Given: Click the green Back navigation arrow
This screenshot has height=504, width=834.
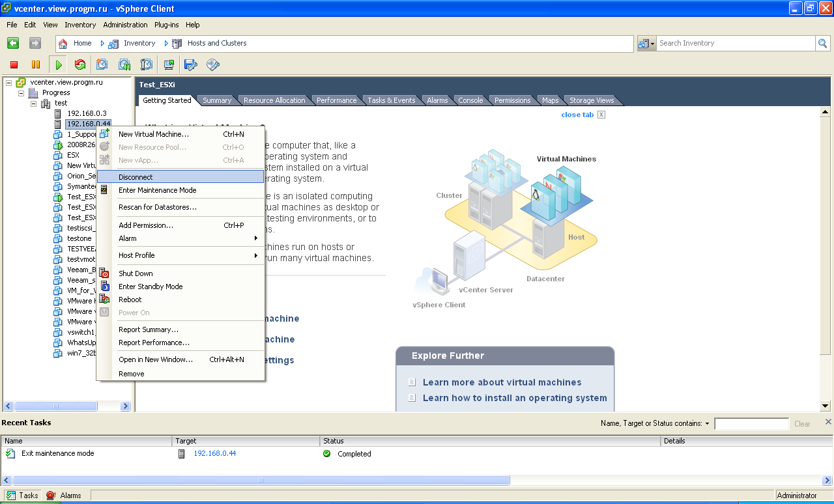Looking at the screenshot, I should click(x=13, y=43).
